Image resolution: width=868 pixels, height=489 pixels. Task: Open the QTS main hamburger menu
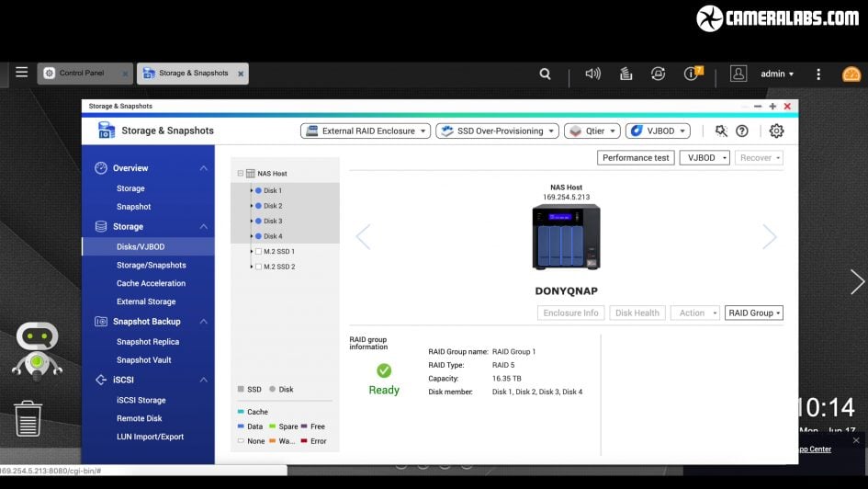pyautogui.click(x=22, y=73)
